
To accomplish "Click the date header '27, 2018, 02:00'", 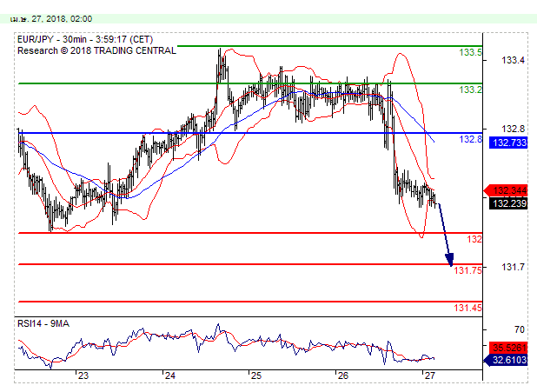I will click(x=62, y=19).
